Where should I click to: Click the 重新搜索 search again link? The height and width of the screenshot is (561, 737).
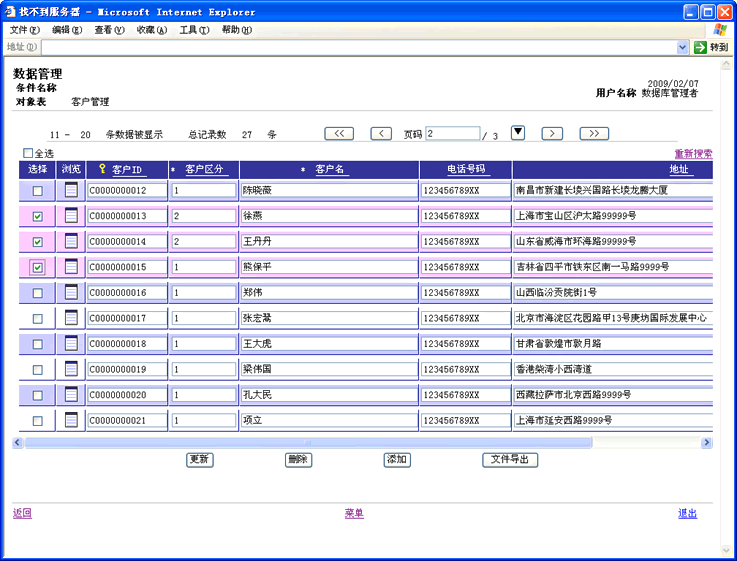[x=693, y=154]
